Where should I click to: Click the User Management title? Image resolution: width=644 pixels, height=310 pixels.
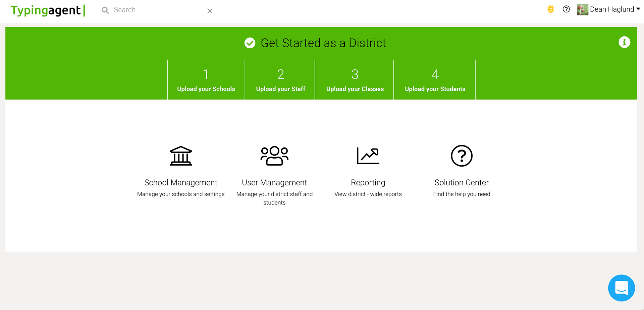click(x=274, y=183)
